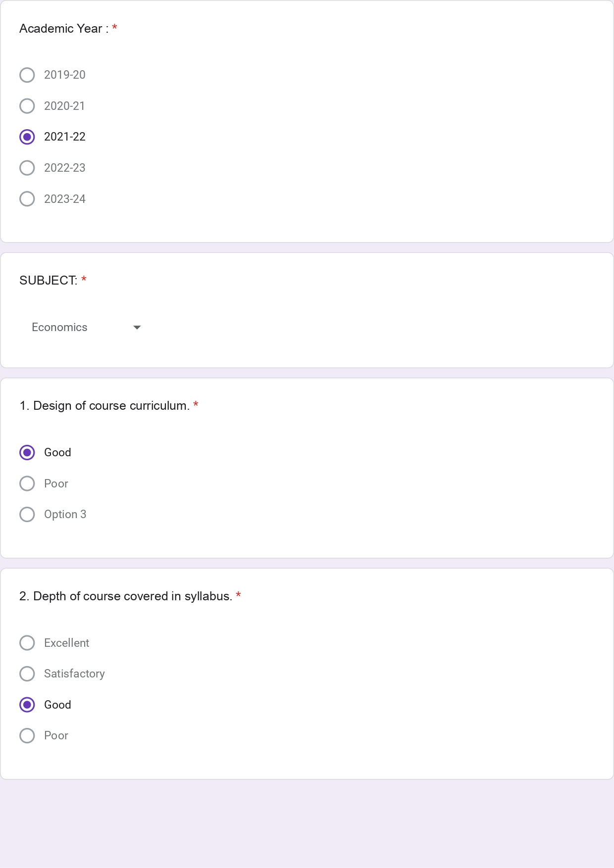Click the SUBJECT question label
The width and height of the screenshot is (614, 868).
point(48,281)
